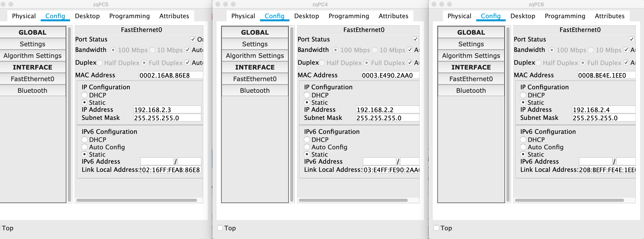Click Algorithm Settings in zqPC5 sidebar

[33, 56]
